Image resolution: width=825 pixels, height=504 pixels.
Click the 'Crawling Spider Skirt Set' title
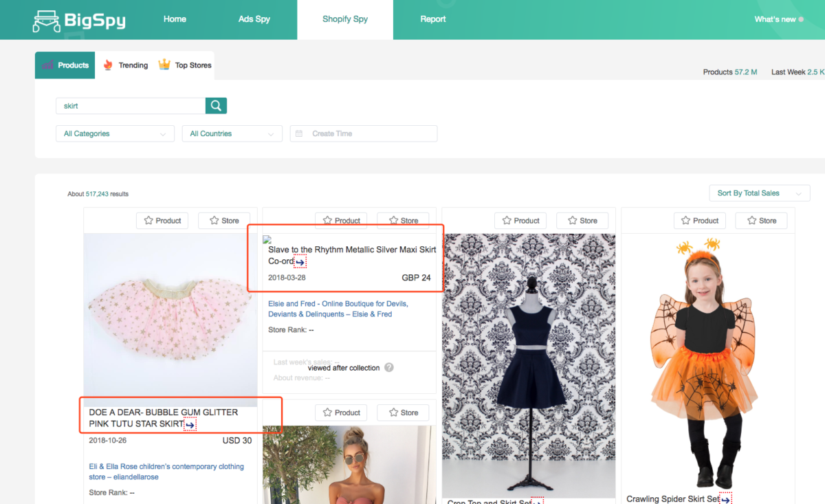click(x=673, y=499)
